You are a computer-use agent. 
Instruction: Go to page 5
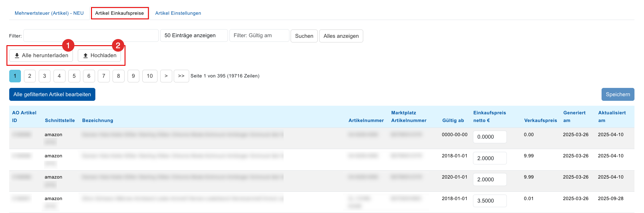tap(74, 76)
